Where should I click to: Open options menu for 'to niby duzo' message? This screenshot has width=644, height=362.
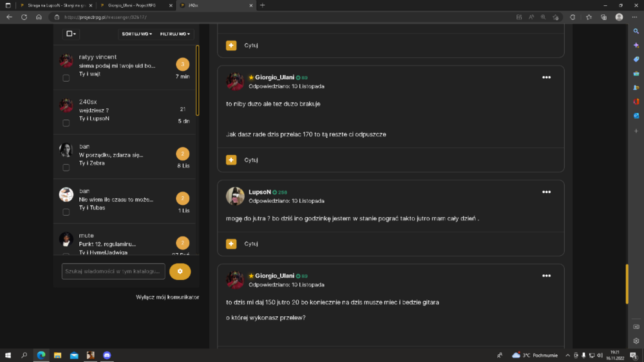pyautogui.click(x=546, y=77)
